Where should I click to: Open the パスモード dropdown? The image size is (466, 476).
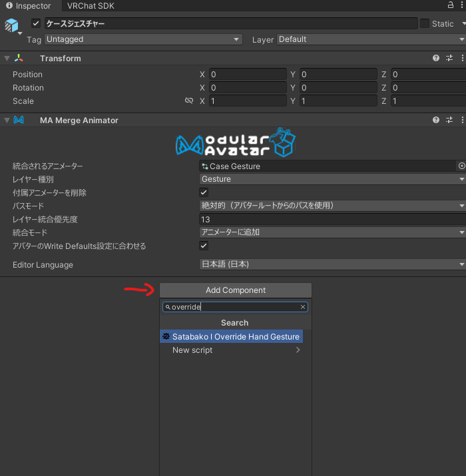[x=333, y=206]
